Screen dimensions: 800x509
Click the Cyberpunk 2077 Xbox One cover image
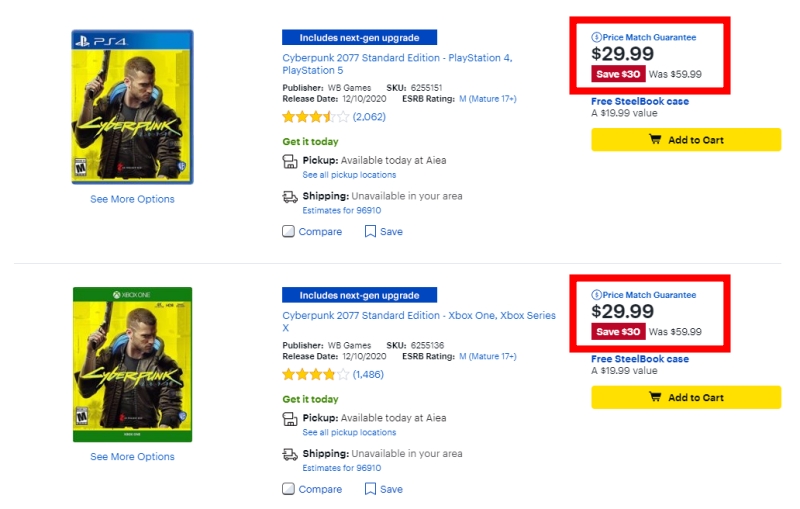click(x=132, y=365)
